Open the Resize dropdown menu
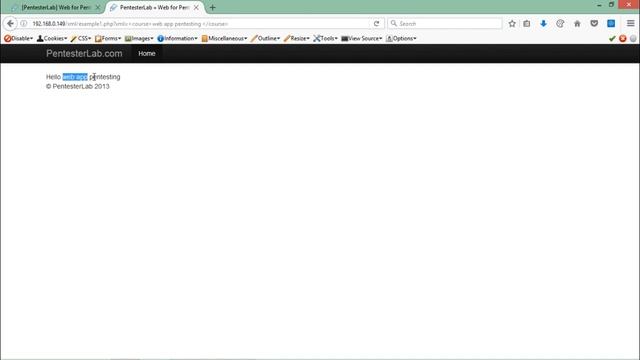 point(297,38)
